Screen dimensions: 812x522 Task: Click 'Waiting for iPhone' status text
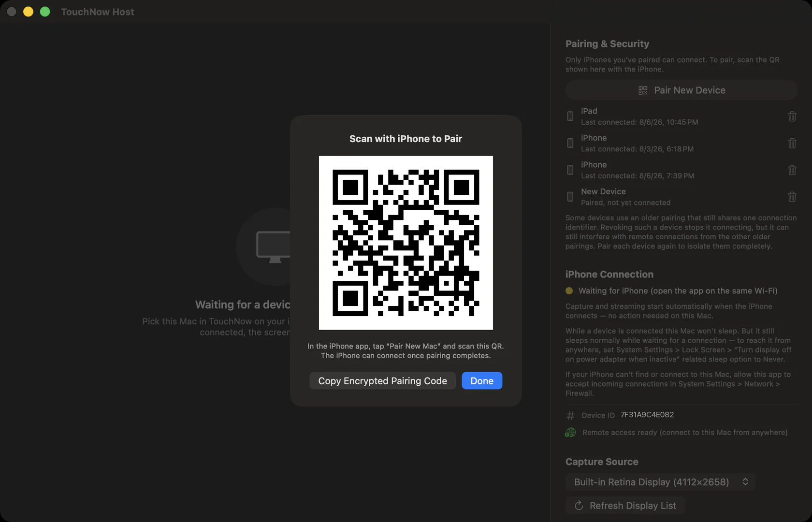tap(678, 291)
